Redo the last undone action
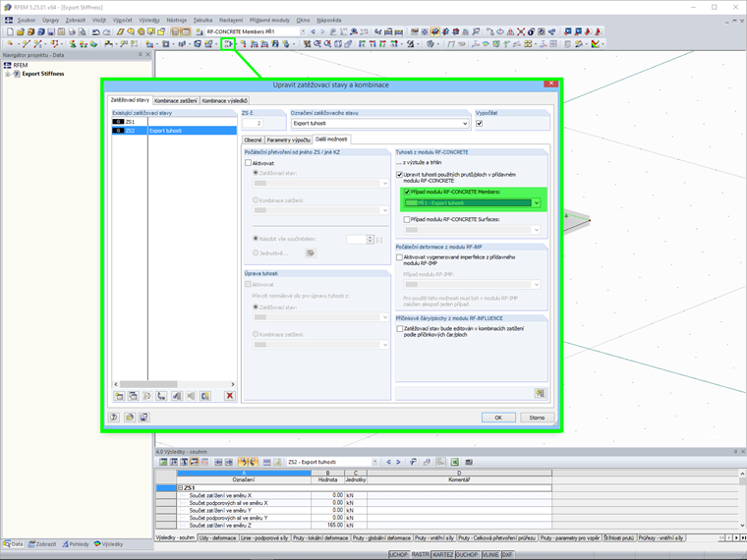 [x=106, y=31]
